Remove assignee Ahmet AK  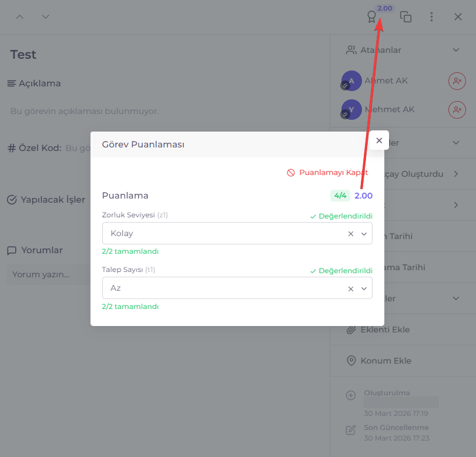(x=457, y=81)
